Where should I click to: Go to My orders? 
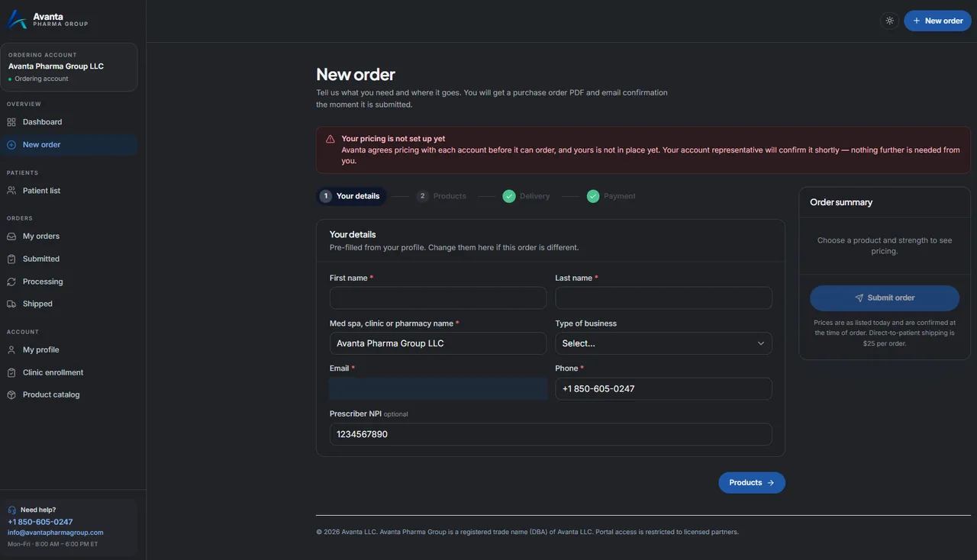[x=69, y=237]
